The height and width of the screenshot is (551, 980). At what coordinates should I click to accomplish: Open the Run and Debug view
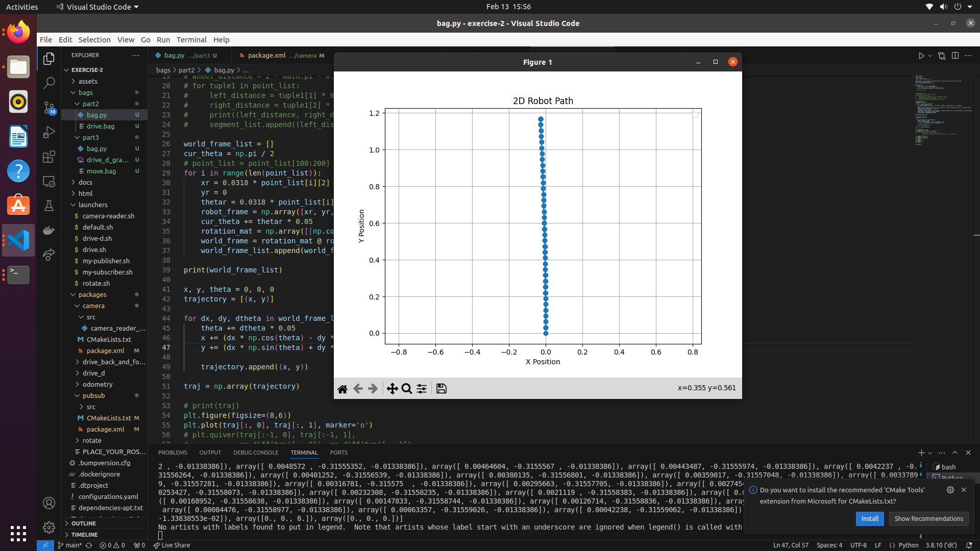[49, 132]
